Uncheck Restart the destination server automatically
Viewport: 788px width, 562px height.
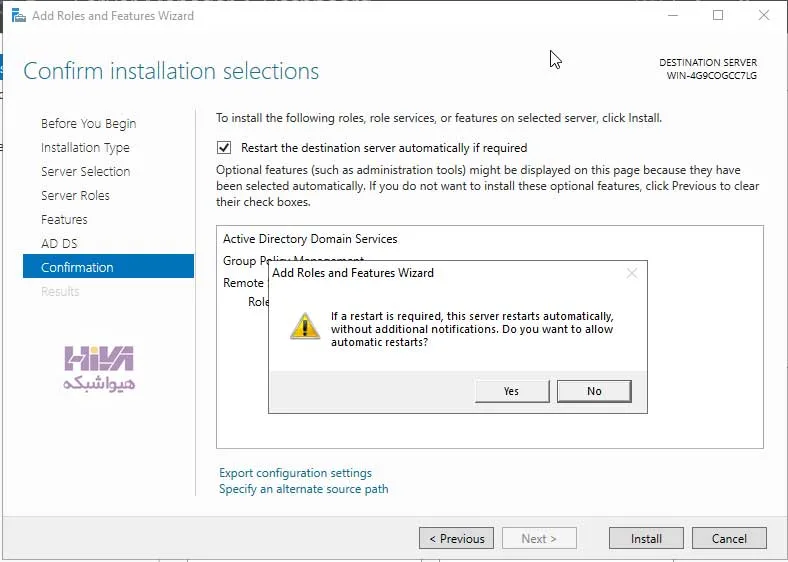tap(224, 148)
